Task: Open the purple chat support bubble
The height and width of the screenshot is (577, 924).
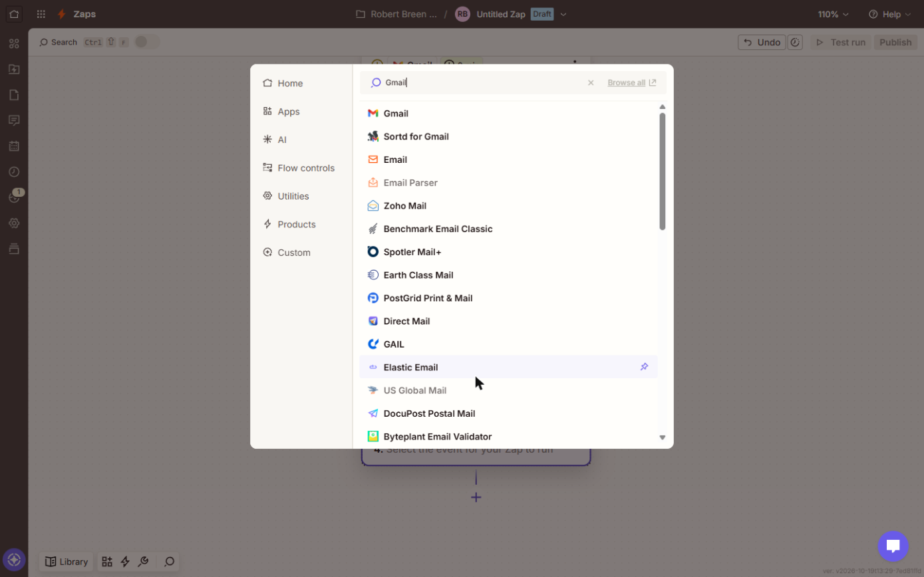Action: click(893, 546)
